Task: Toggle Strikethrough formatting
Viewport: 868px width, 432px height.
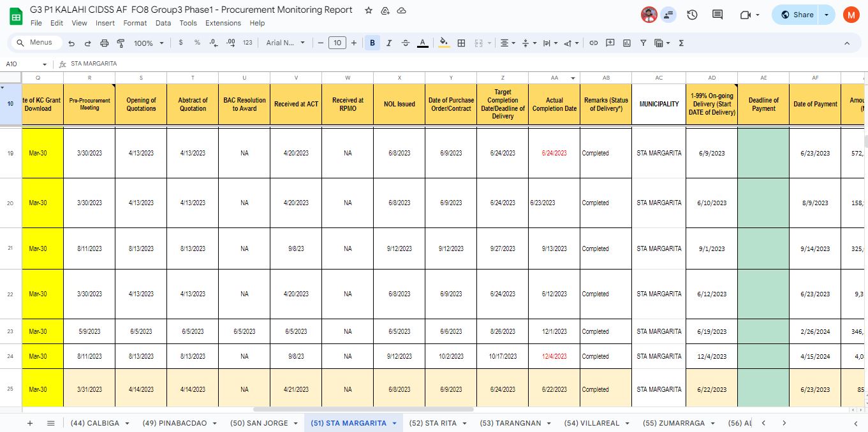Action: click(406, 43)
